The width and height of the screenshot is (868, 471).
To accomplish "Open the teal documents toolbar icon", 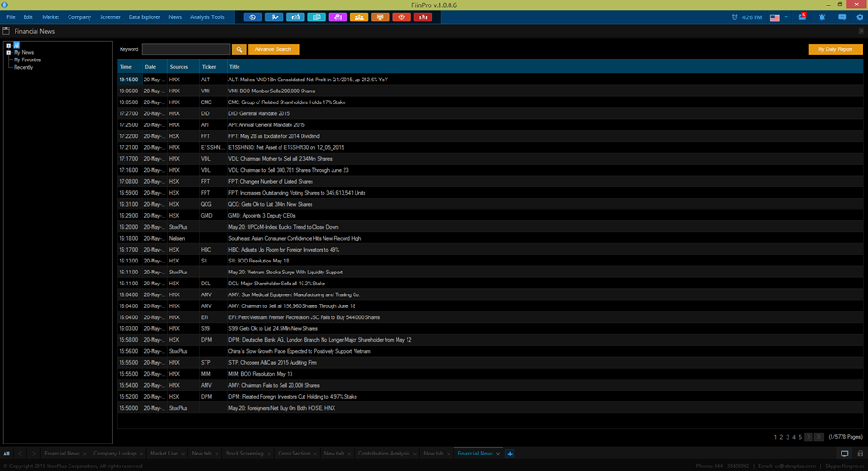I will pyautogui.click(x=317, y=17).
